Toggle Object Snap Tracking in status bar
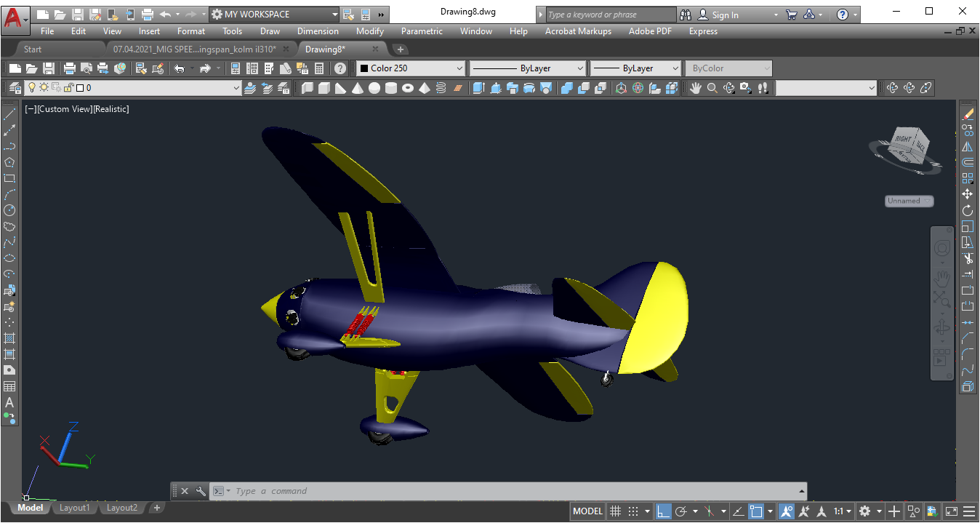Image resolution: width=980 pixels, height=523 pixels. 737,511
